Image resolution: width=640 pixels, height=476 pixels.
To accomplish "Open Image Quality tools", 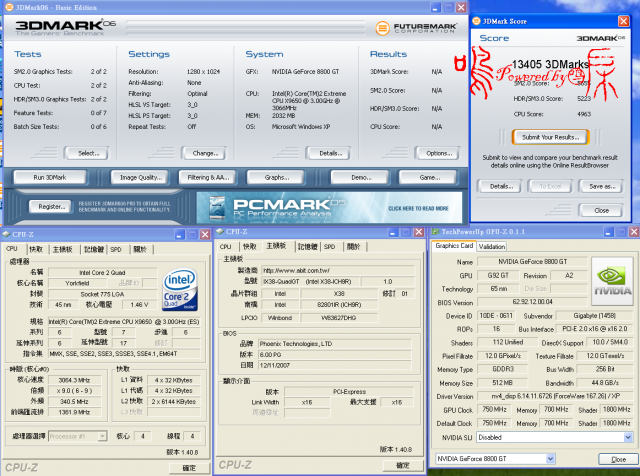I will click(x=140, y=177).
